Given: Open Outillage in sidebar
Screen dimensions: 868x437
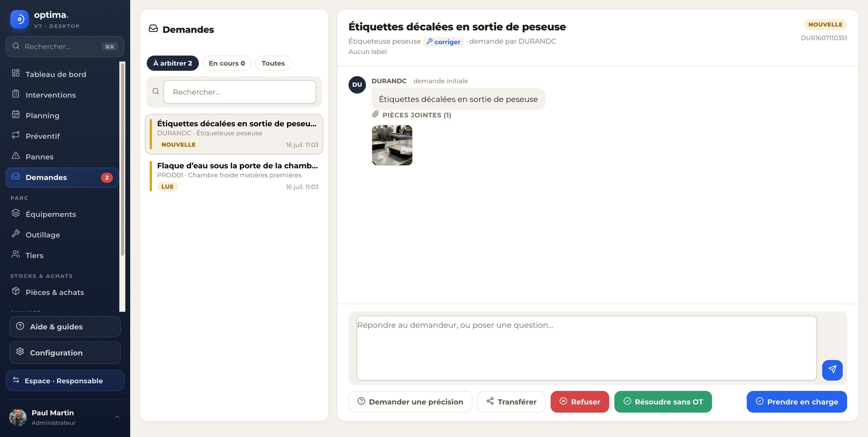Looking at the screenshot, I should (62, 235).
